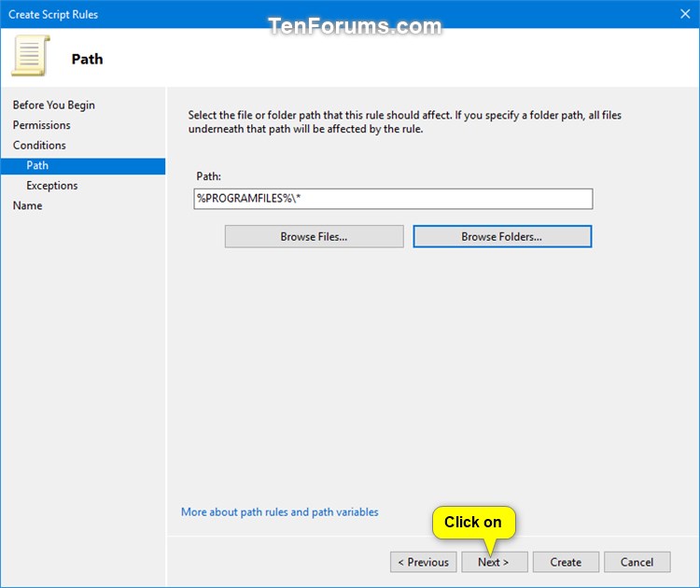This screenshot has width=700, height=588.
Task: Click the script scroll icon in header
Action: [x=31, y=56]
